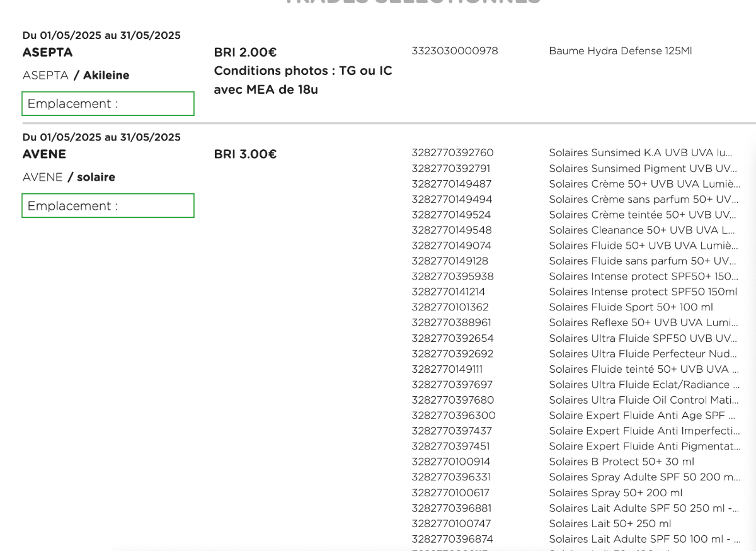The width and height of the screenshot is (756, 551).
Task: Click 'Solaires Spray 50+ 200 ml' product
Action: (x=616, y=492)
